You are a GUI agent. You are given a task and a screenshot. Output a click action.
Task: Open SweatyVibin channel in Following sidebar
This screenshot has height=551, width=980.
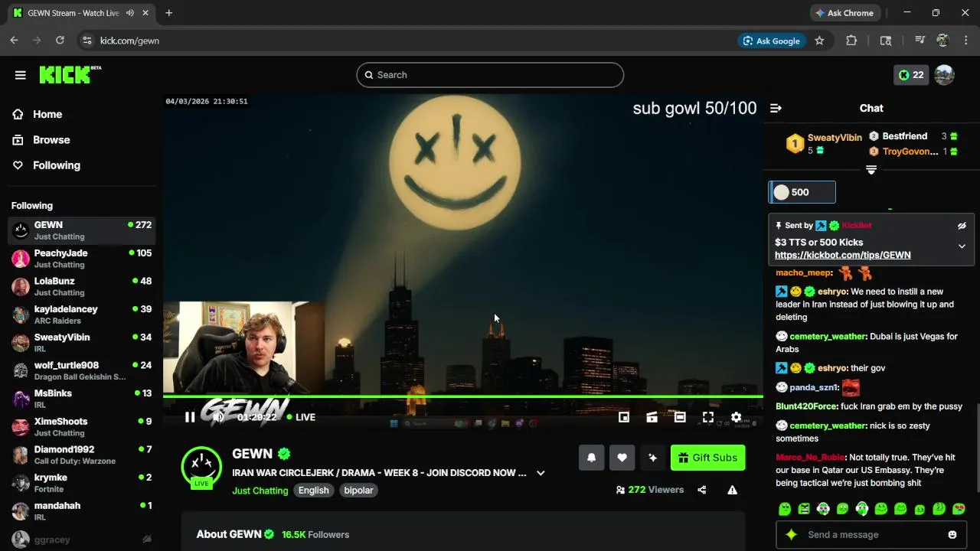pyautogui.click(x=81, y=343)
